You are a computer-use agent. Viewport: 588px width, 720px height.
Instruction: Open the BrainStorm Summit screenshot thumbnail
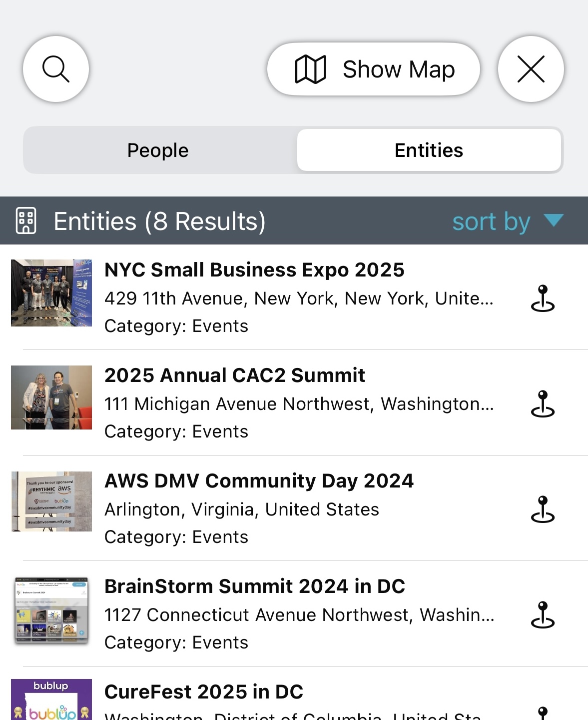51,610
